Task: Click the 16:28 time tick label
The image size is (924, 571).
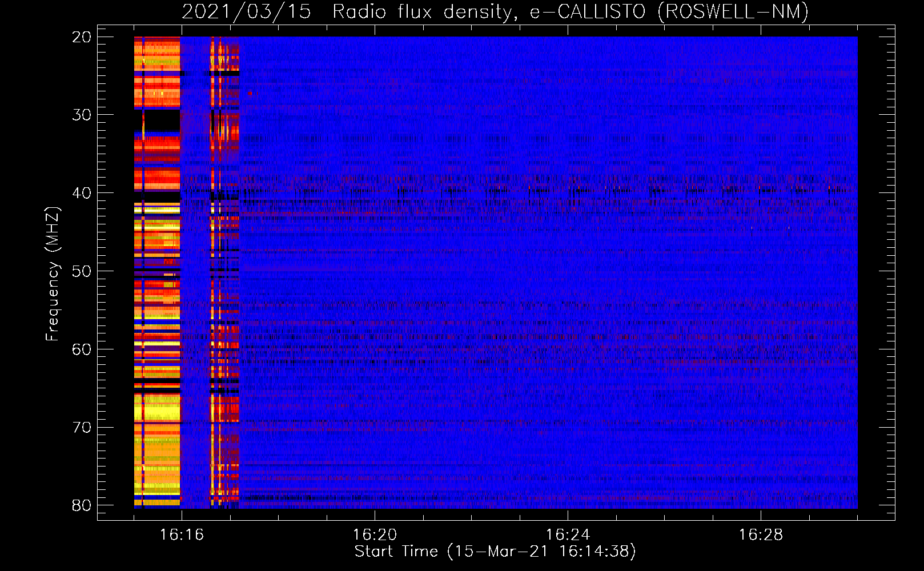Action: point(761,535)
